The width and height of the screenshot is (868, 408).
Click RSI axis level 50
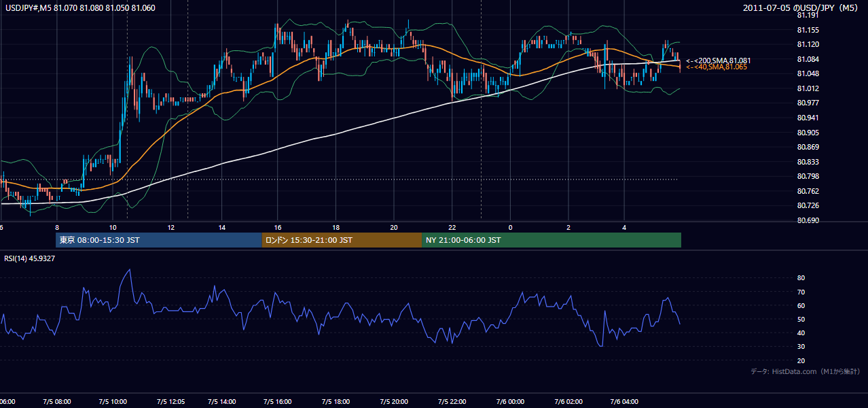click(801, 319)
